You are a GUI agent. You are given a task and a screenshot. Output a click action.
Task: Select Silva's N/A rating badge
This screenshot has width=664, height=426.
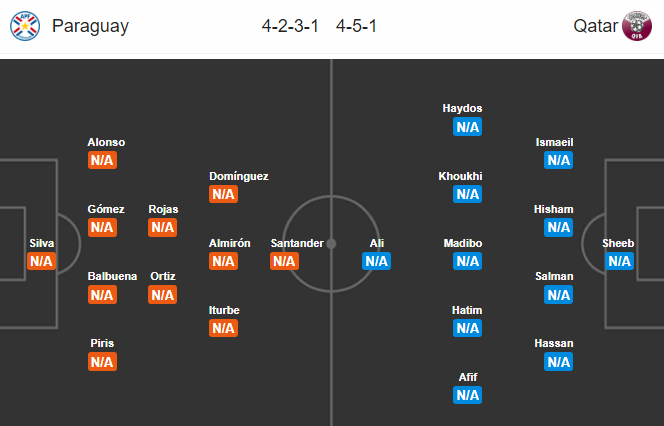click(x=42, y=261)
